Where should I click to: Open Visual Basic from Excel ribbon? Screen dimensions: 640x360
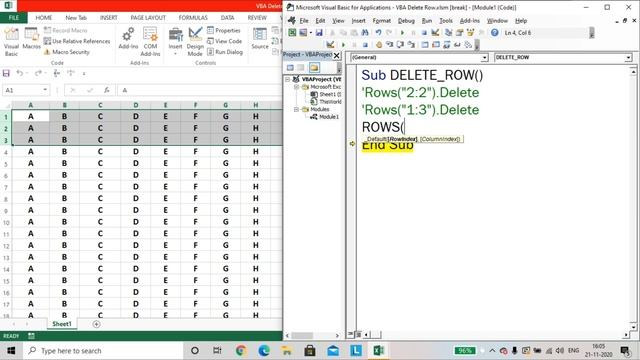coord(11,42)
